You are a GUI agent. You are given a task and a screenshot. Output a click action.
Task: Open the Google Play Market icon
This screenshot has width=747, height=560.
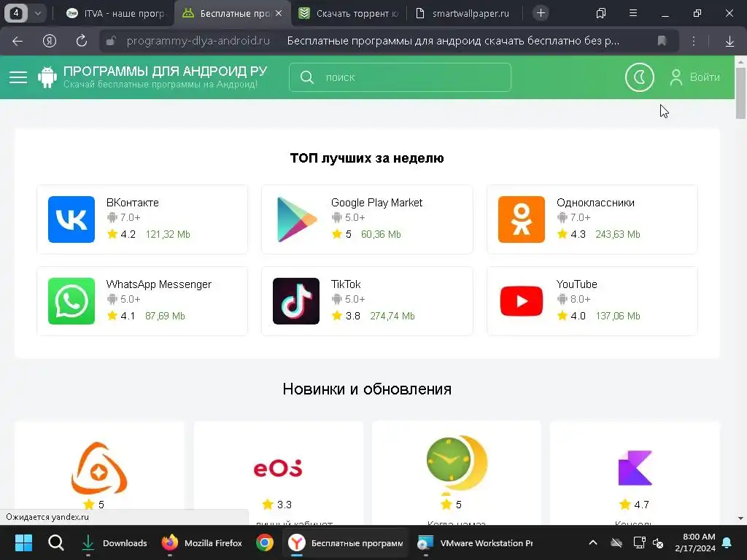tap(296, 219)
